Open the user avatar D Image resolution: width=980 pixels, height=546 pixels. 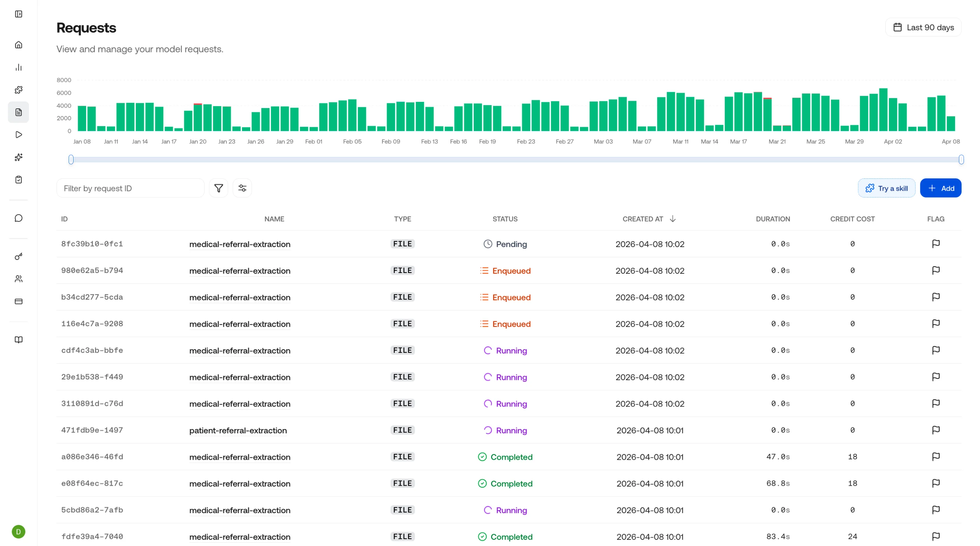(x=18, y=532)
